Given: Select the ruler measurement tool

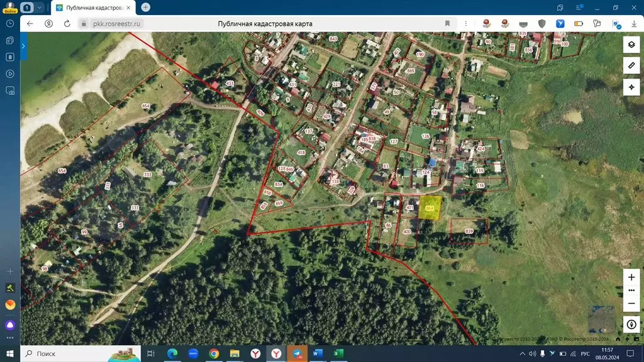Looking at the screenshot, I should pyautogui.click(x=631, y=66).
